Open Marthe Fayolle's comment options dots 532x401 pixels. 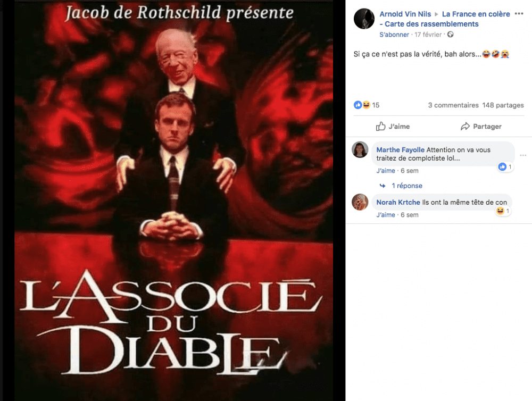point(523,155)
